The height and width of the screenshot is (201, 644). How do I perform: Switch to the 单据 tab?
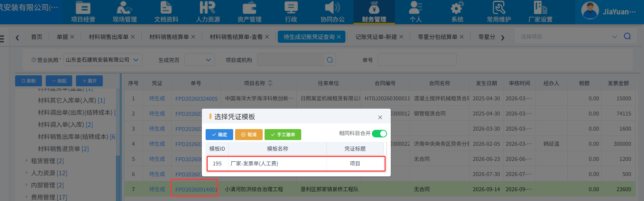coord(62,37)
